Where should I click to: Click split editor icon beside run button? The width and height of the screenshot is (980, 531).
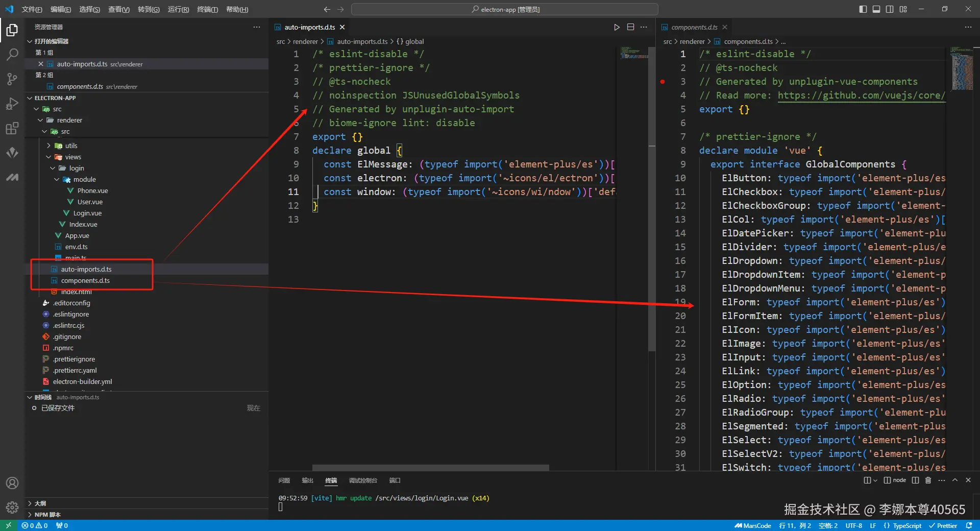tap(630, 27)
